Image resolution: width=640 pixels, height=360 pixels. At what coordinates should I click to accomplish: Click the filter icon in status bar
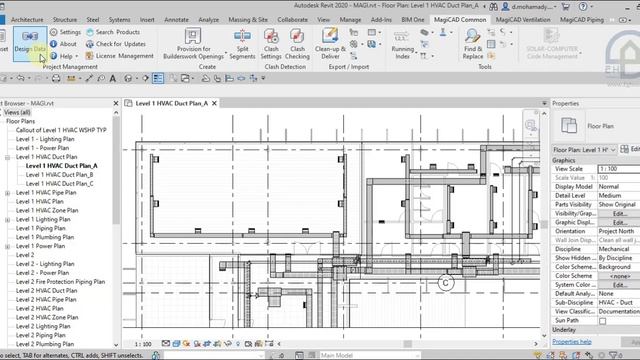(x=613, y=355)
